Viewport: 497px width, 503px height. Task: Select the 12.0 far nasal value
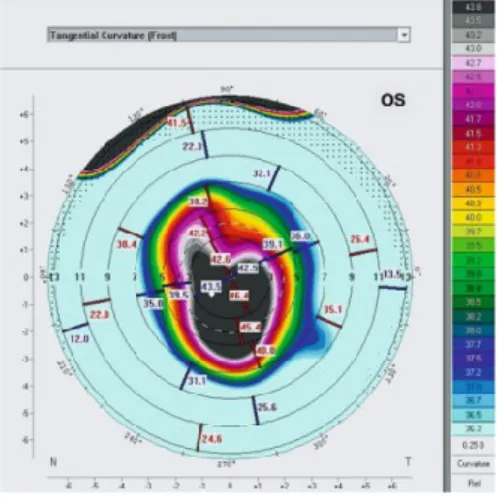tap(80, 339)
